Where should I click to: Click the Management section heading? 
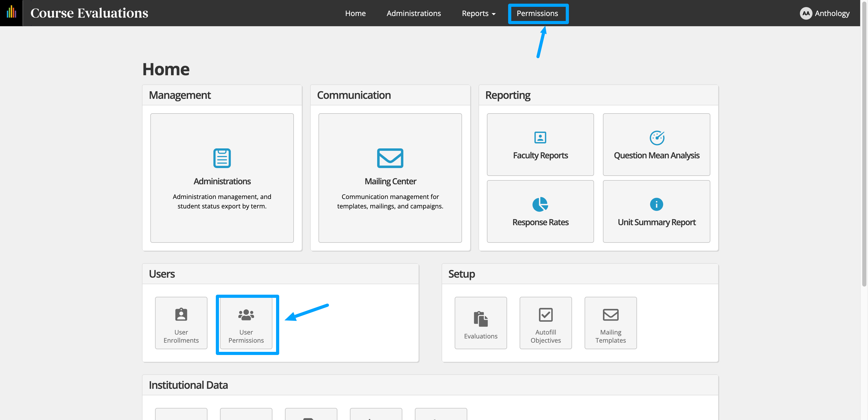[180, 95]
